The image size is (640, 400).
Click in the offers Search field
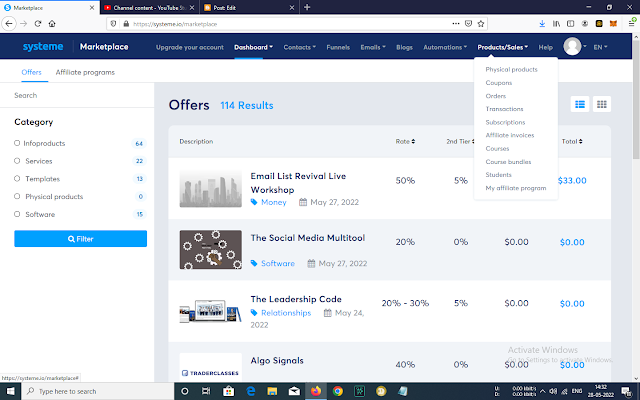pos(77,96)
